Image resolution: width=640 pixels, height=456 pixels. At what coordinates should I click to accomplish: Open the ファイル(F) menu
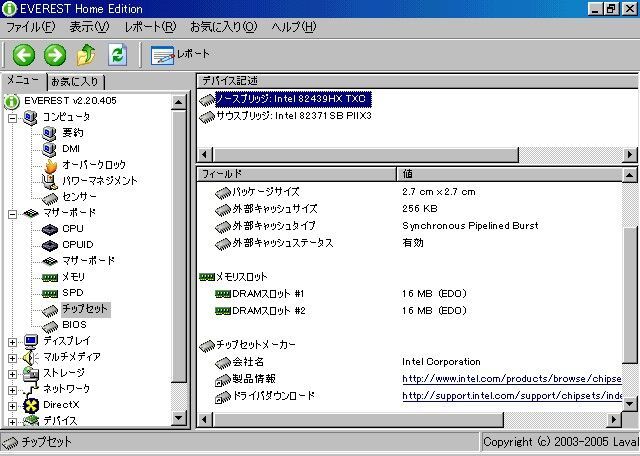[x=31, y=27]
